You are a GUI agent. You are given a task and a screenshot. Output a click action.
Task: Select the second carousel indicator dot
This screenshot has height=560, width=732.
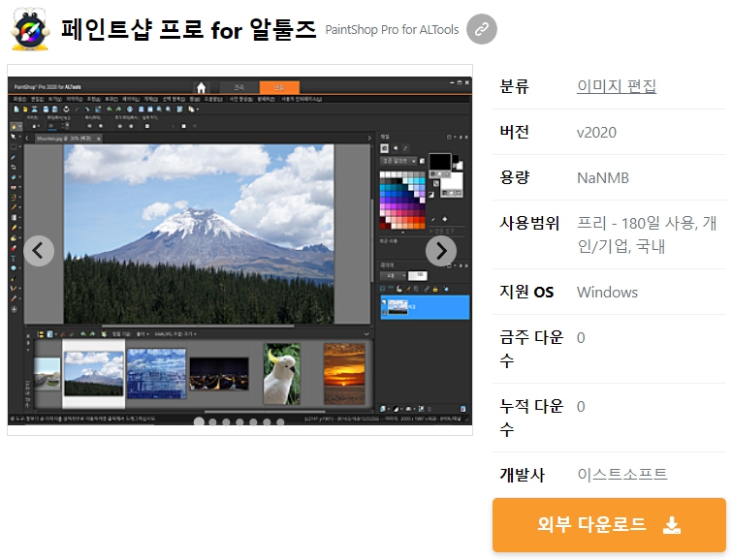point(212,422)
